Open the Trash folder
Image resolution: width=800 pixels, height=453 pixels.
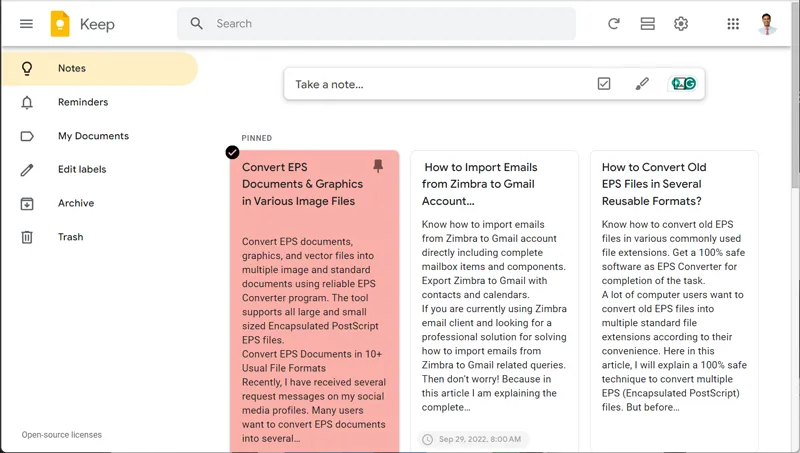point(70,237)
